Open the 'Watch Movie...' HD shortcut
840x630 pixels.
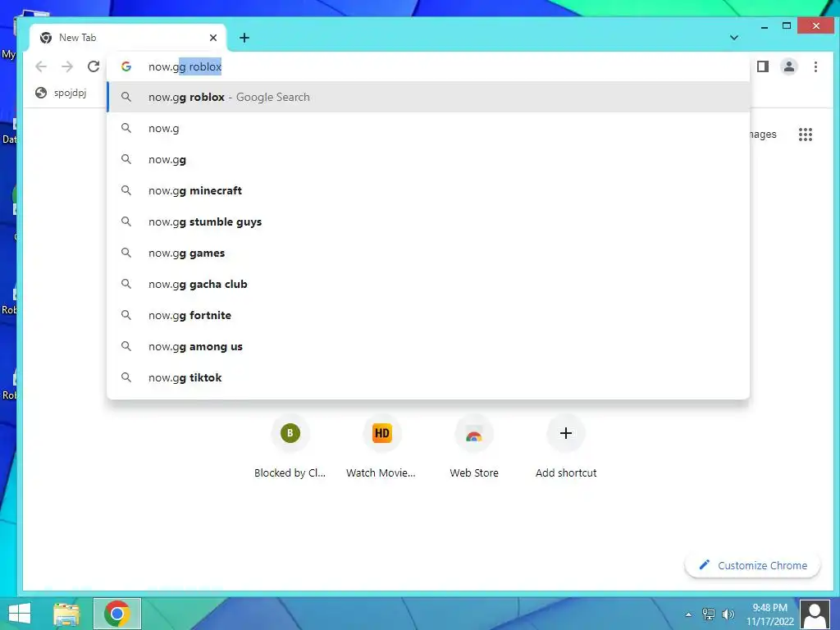pos(381,447)
